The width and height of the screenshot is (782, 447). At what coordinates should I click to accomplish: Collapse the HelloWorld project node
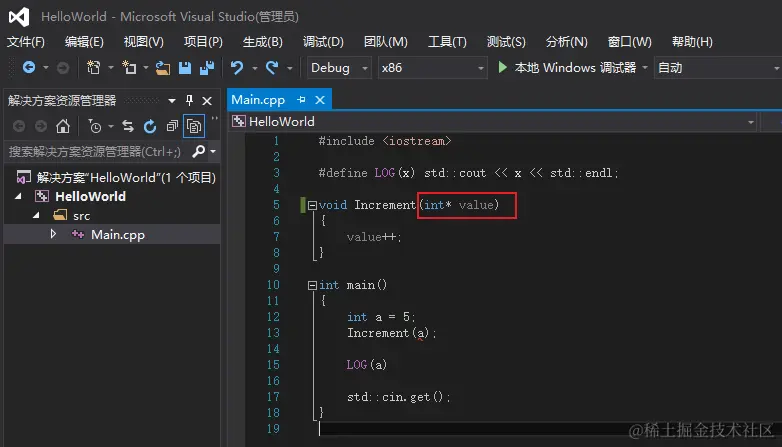click(x=18, y=197)
